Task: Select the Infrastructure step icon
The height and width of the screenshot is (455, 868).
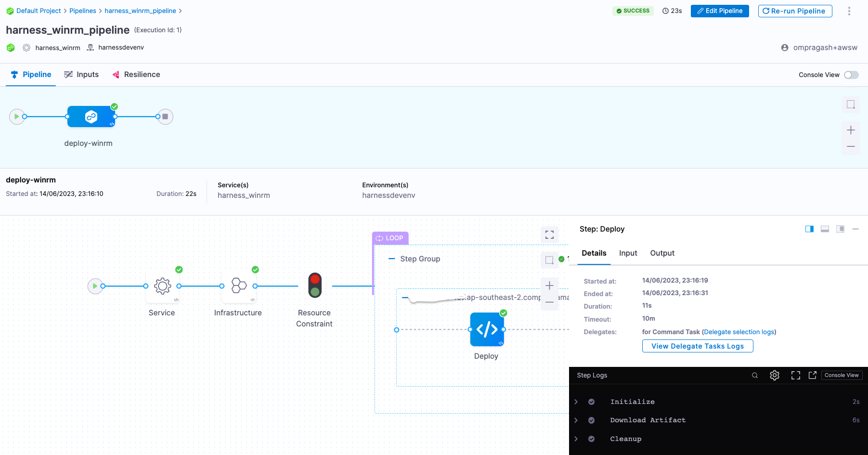Action: (x=238, y=286)
